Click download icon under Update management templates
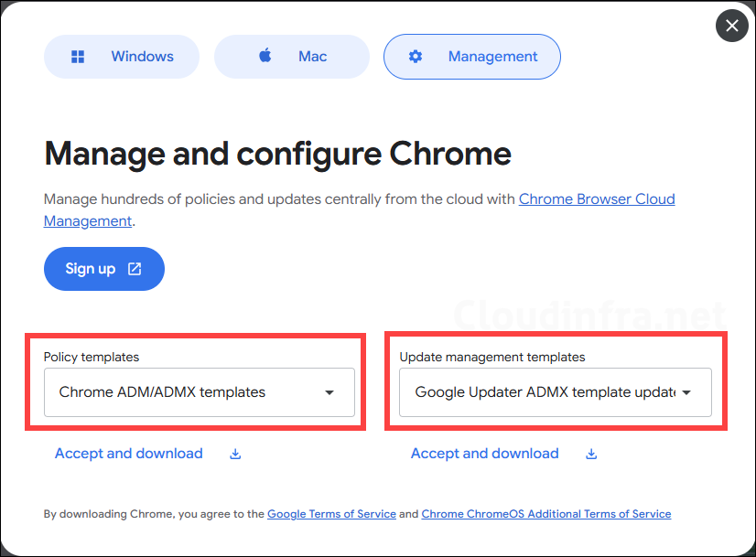The image size is (756, 557). pyautogui.click(x=591, y=454)
